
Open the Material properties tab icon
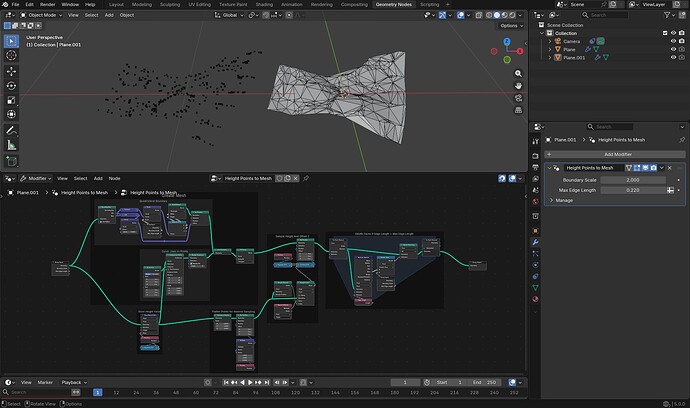[x=536, y=299]
